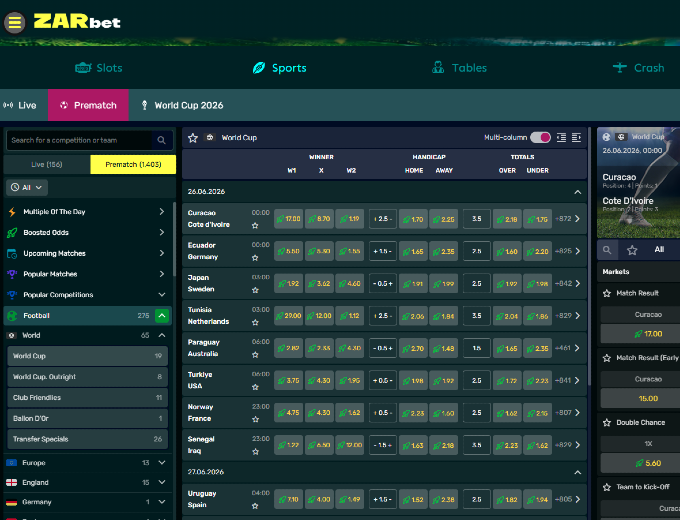Open the Crash games section
680x520 pixels.
click(x=638, y=68)
